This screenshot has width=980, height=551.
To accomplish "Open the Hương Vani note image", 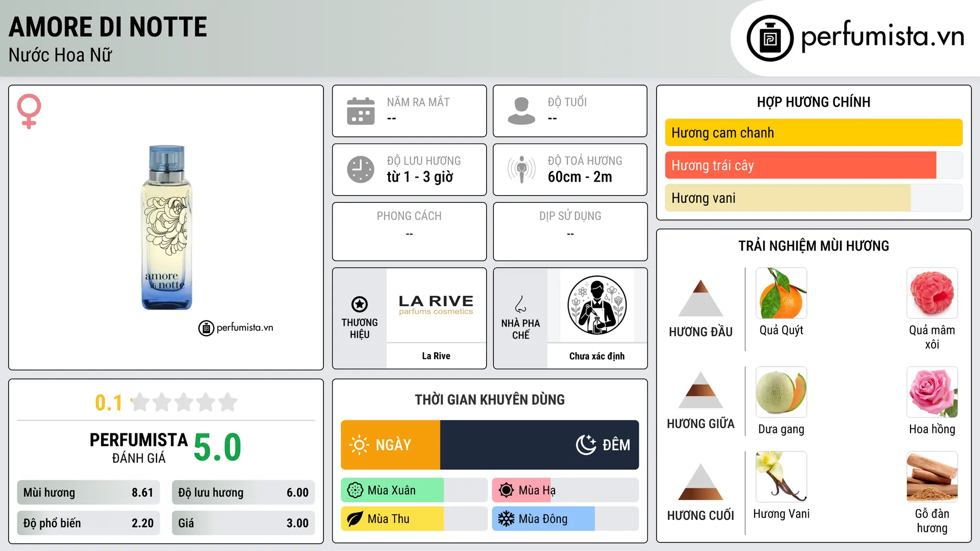I will 781,477.
